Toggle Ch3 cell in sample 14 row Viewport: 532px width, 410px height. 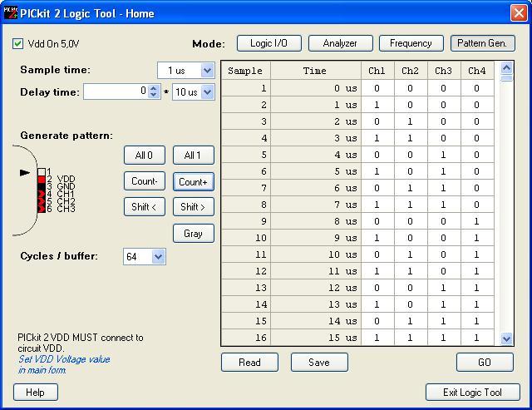click(444, 304)
